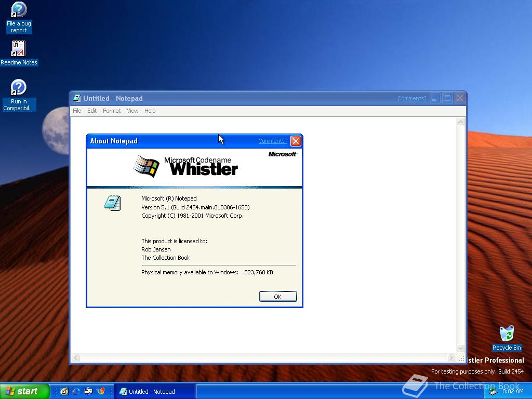Open the Help menu in Notepad
532x399 pixels.
(x=150, y=111)
